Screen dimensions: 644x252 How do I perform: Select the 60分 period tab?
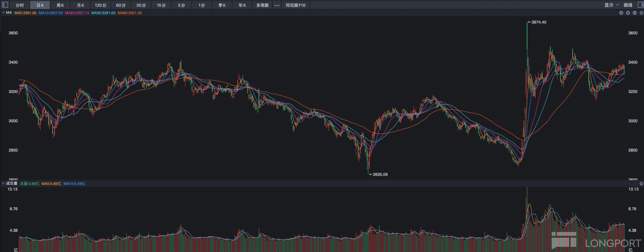coord(121,5)
